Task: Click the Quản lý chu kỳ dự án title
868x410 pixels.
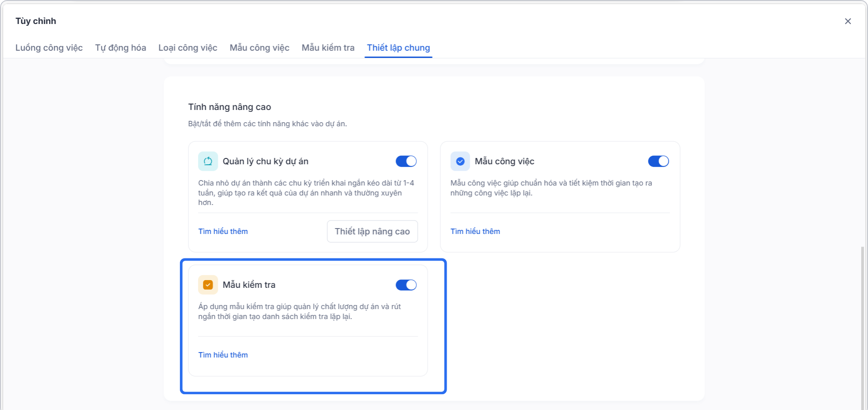Action: pyautogui.click(x=265, y=161)
